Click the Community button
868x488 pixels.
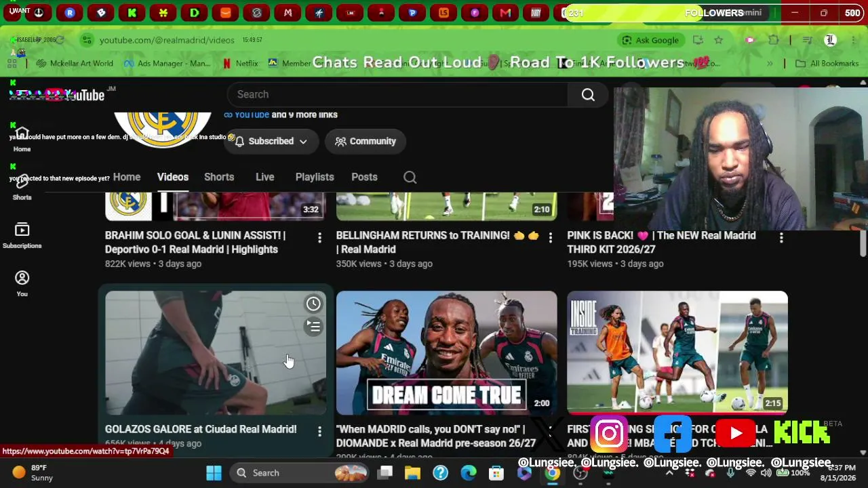click(365, 141)
